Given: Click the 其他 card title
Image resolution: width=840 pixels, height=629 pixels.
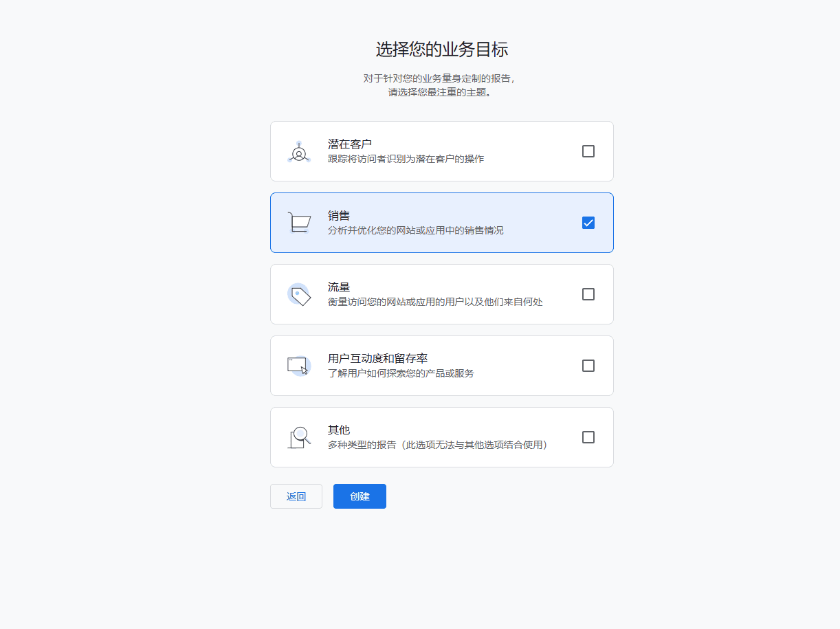Looking at the screenshot, I should [339, 430].
